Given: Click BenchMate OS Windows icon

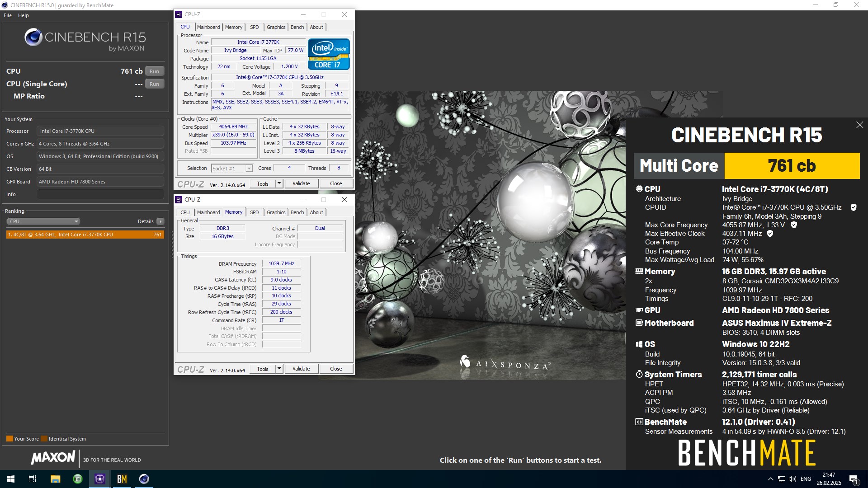Looking at the screenshot, I should pos(639,344).
